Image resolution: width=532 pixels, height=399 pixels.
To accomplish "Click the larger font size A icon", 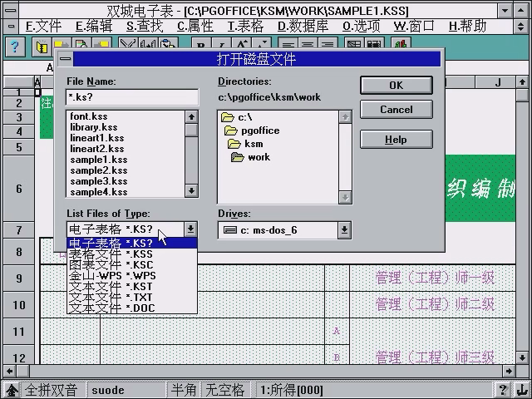I will [x=241, y=44].
